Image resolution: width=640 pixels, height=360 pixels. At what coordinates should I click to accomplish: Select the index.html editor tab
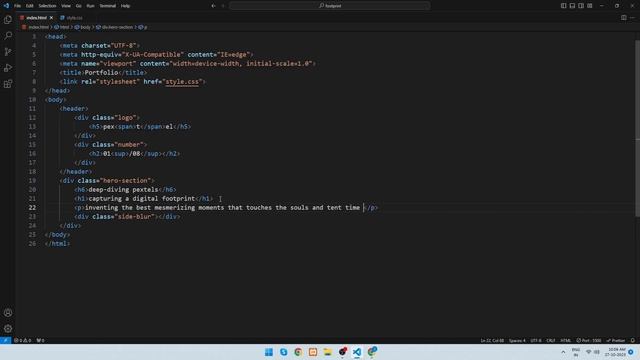[35, 18]
